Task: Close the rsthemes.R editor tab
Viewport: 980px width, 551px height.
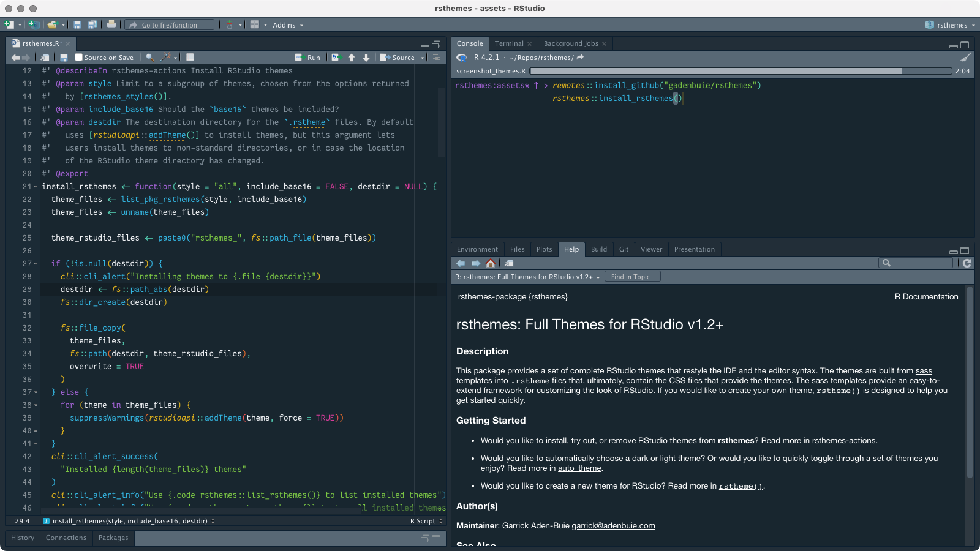Action: (68, 44)
